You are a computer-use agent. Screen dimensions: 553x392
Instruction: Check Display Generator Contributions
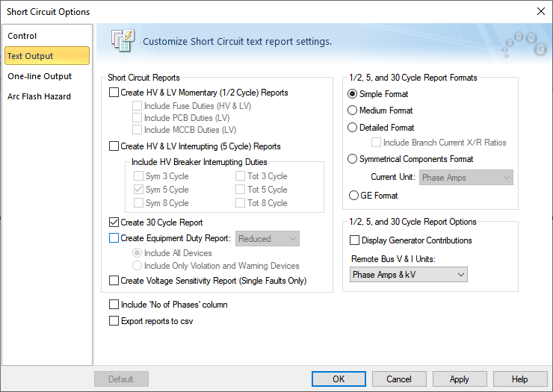pyautogui.click(x=355, y=240)
